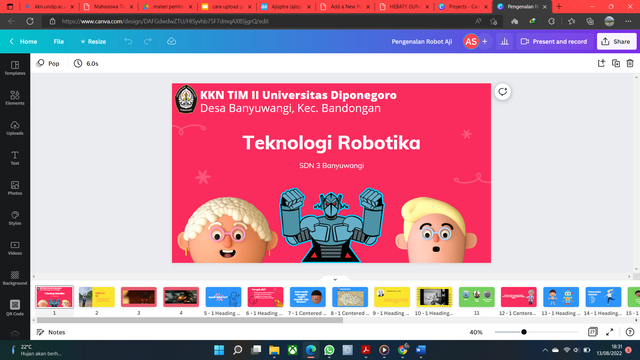Open the Templates panel
Viewport: 640px width, 360px height.
coord(15,68)
